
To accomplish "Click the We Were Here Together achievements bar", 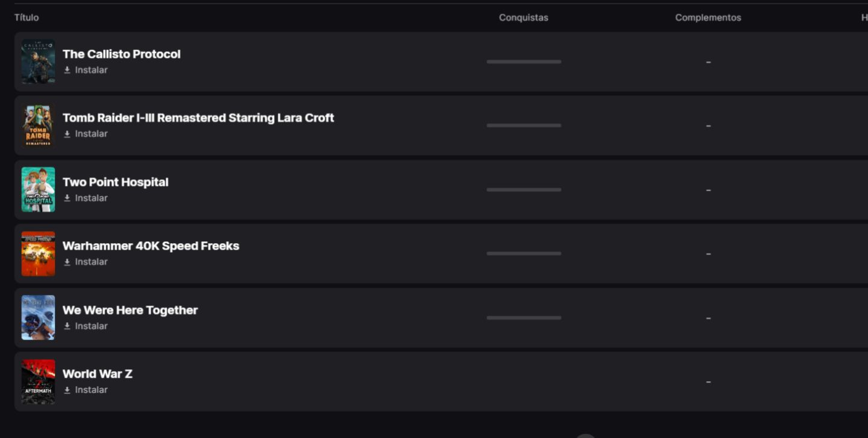I will (x=524, y=317).
